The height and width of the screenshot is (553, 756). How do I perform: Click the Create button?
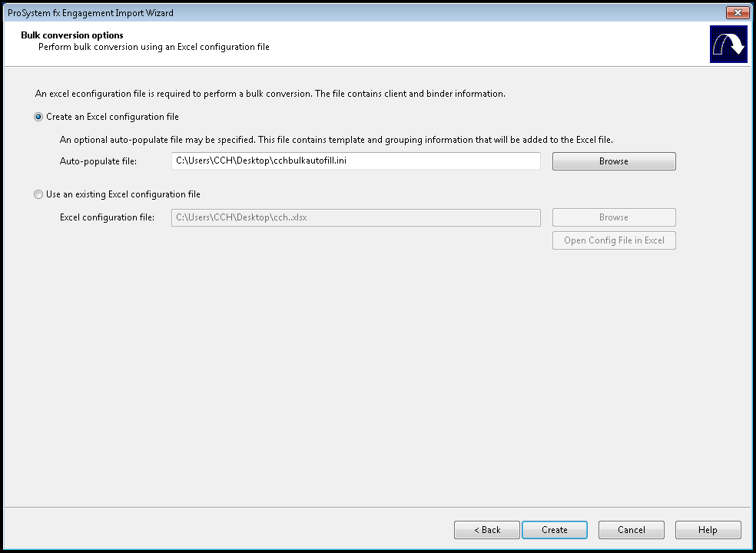(x=555, y=530)
